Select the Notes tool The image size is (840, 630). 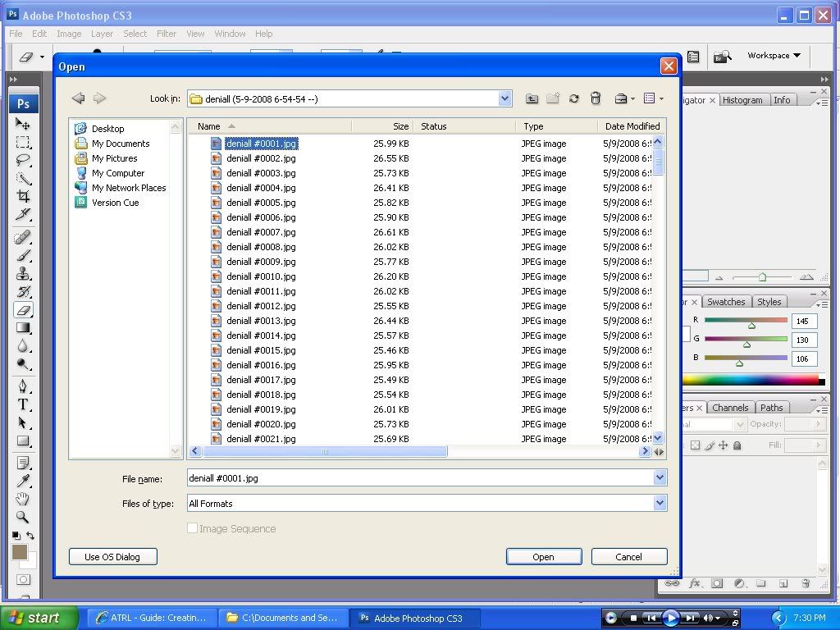tap(22, 463)
